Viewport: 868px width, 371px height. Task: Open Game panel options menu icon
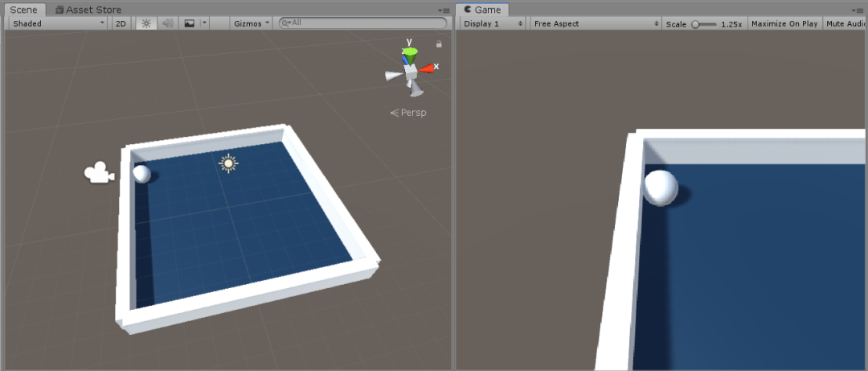[x=858, y=10]
